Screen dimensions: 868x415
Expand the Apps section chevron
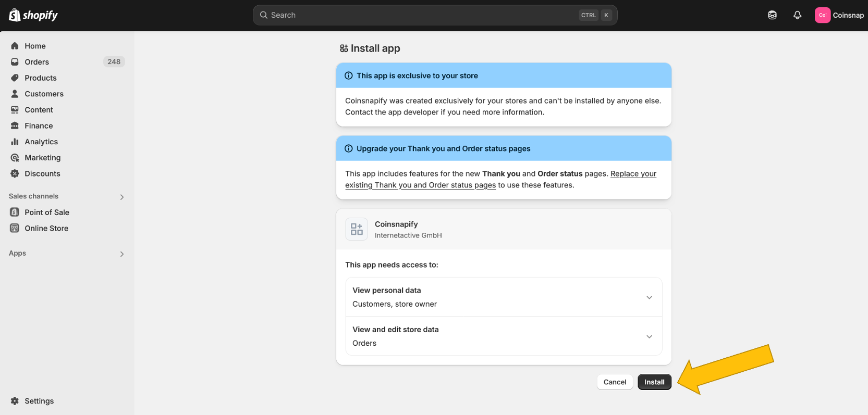pos(122,254)
